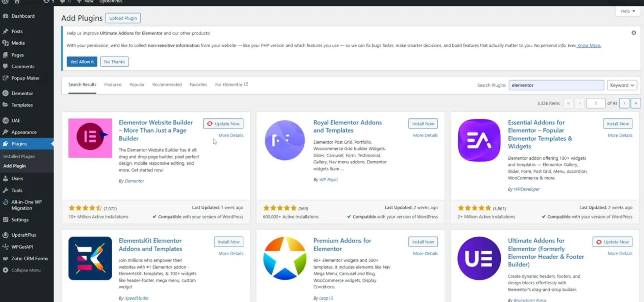Jump to last page of plugin results
This screenshot has height=302, width=644.
[636, 103]
